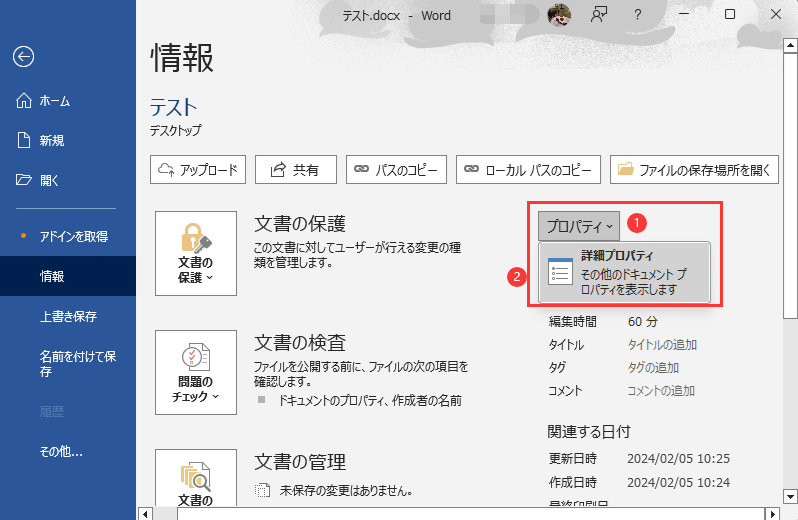Screen dimensions: 798x520
Task: Click タグの追加 field
Action: click(653, 367)
